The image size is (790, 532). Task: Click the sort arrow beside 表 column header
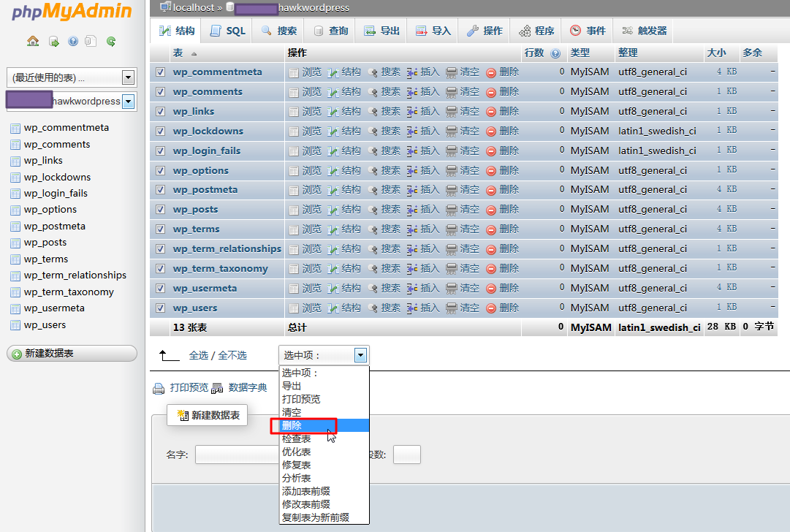coord(194,54)
